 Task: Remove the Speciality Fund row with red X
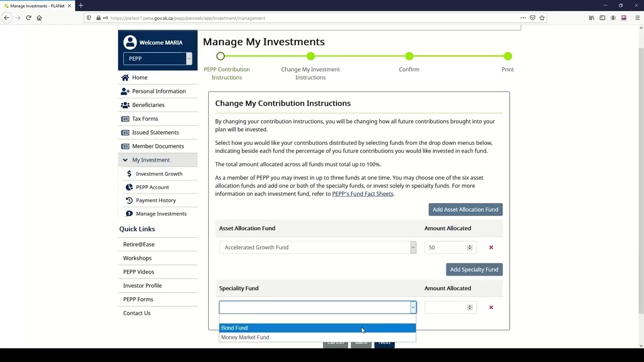pos(491,307)
